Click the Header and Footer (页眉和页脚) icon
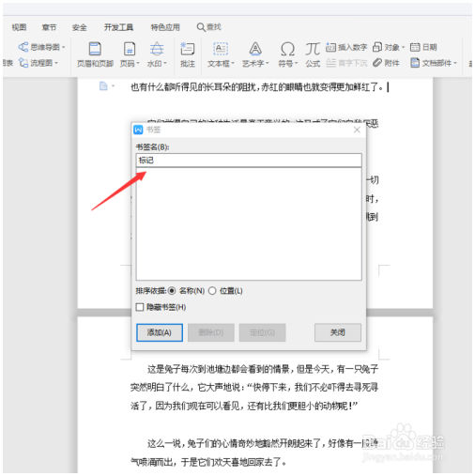This screenshot has width=475, height=476. pyautogui.click(x=95, y=49)
